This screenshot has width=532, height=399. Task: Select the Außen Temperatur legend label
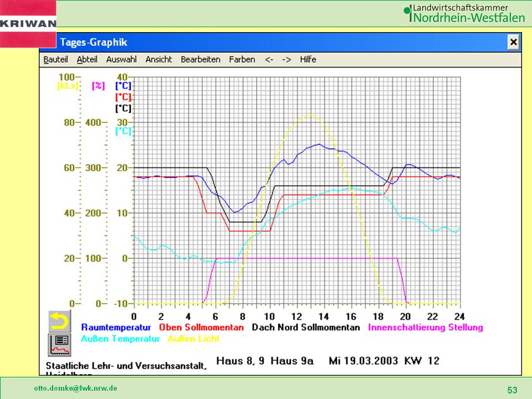pyautogui.click(x=117, y=338)
